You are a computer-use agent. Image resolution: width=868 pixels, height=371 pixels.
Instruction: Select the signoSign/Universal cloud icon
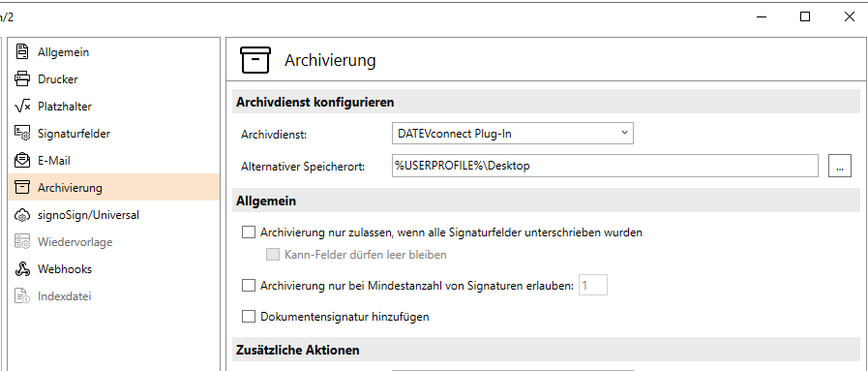click(22, 215)
